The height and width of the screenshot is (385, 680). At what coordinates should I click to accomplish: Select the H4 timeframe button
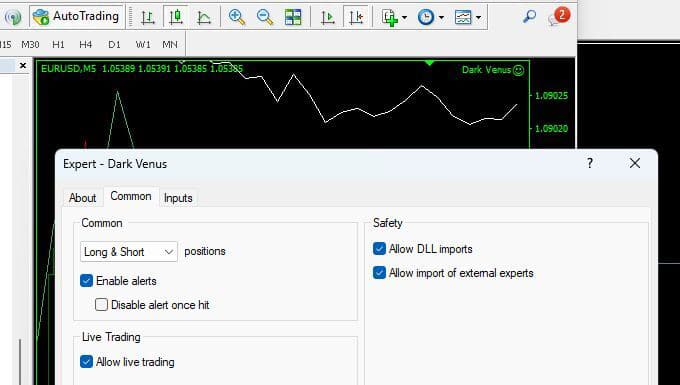[85, 44]
